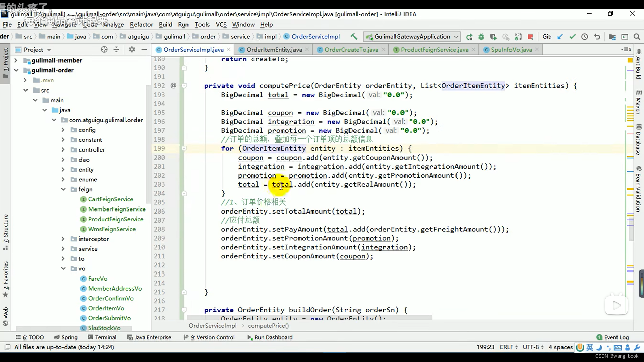Click the profiler run icon in toolbar
The image size is (644, 362).
point(505,37)
